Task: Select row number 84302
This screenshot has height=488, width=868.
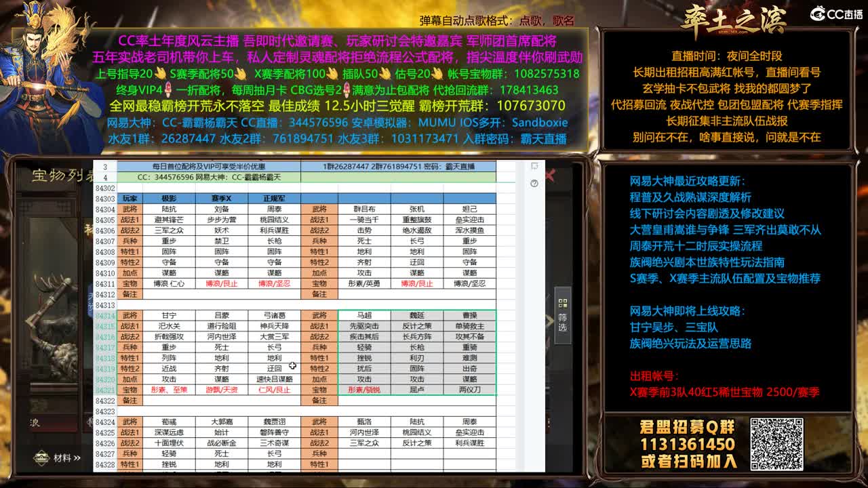Action: tap(105, 188)
